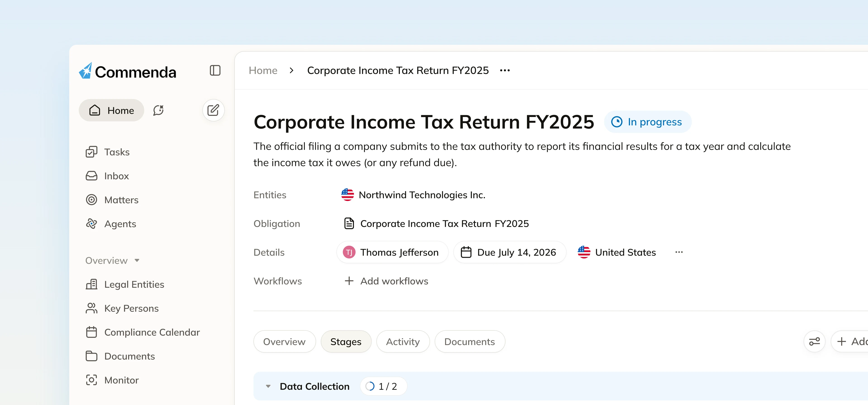The image size is (868, 405).
Task: Open the chat refresh icon beside Home
Action: (158, 110)
